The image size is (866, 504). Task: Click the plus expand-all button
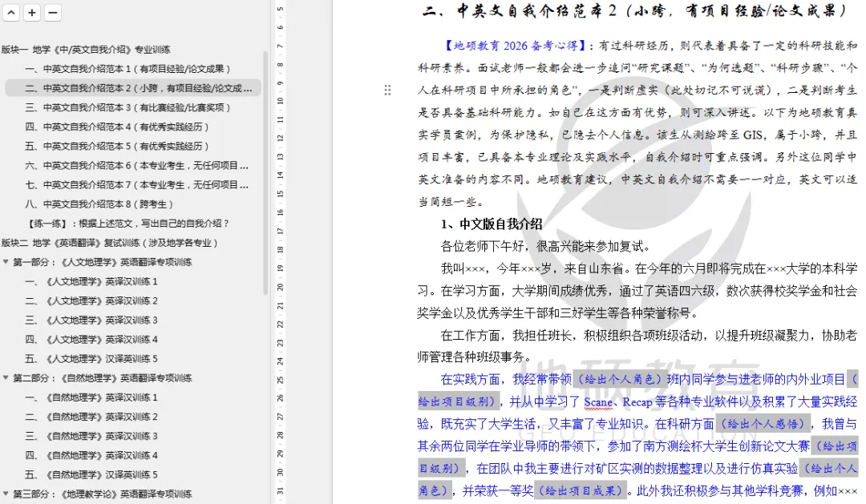[x=32, y=12]
